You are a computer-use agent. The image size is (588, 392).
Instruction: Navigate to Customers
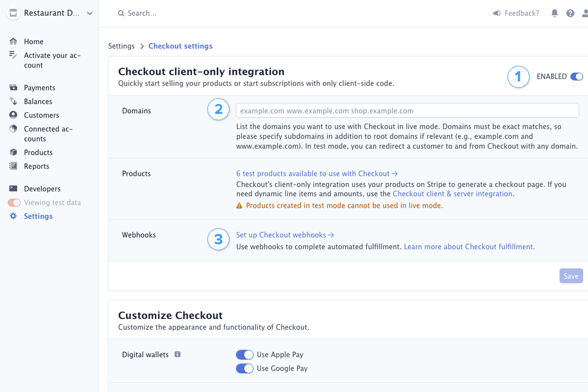click(x=41, y=115)
